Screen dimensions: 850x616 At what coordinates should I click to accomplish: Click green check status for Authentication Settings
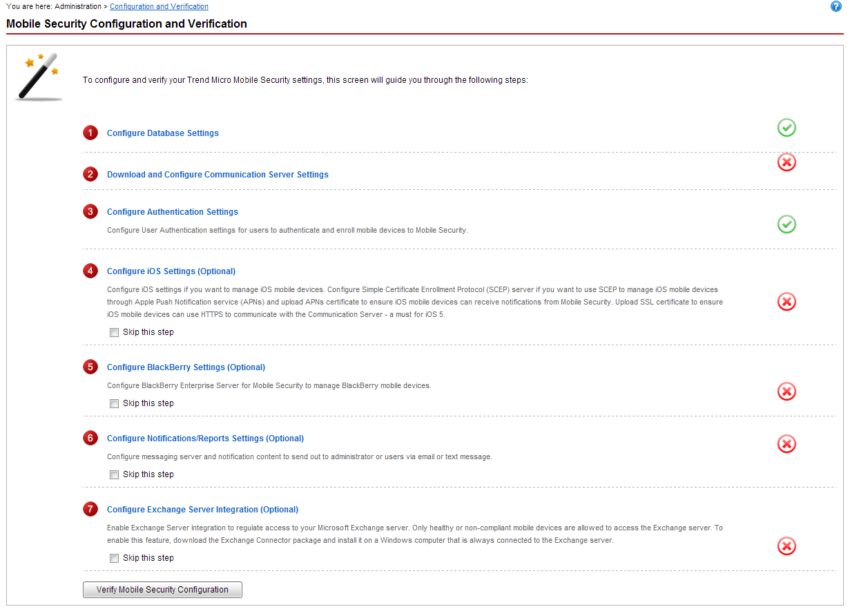point(786,224)
